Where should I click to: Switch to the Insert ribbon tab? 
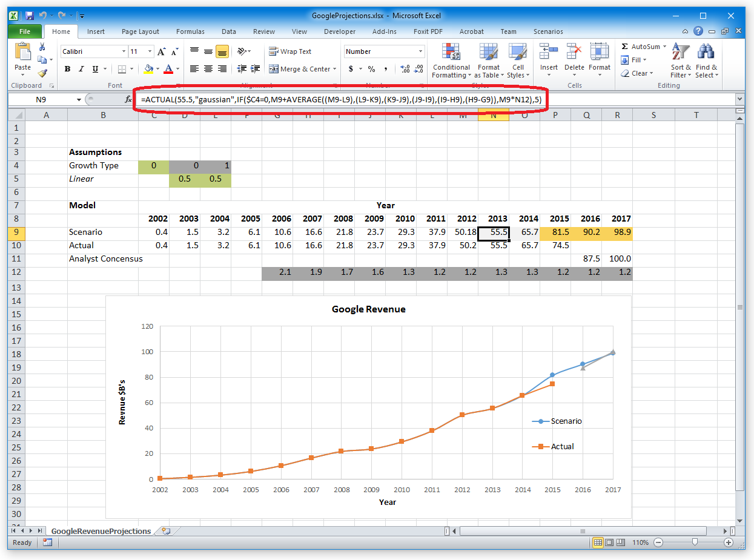(96, 31)
